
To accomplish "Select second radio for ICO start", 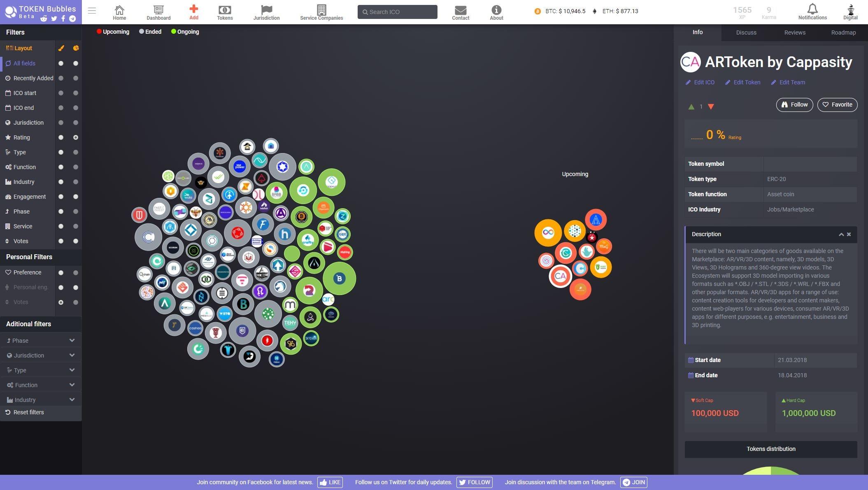I will 76,93.
